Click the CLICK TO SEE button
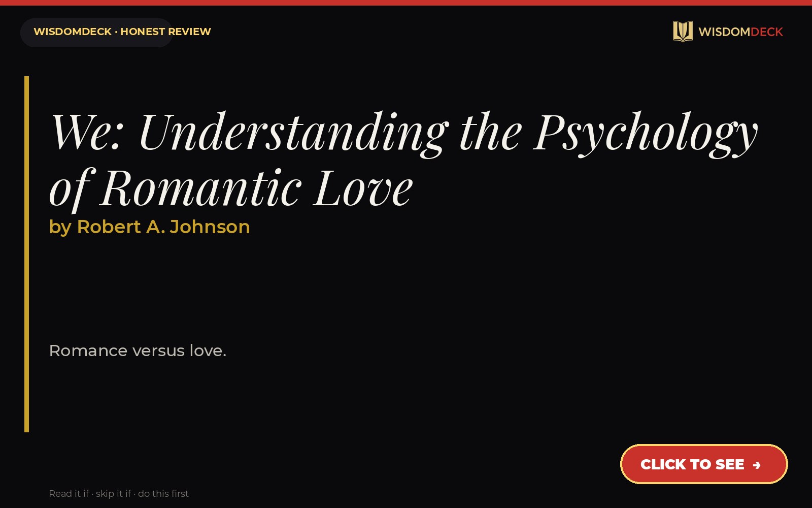Viewport: 812px width, 508px height. point(704,464)
